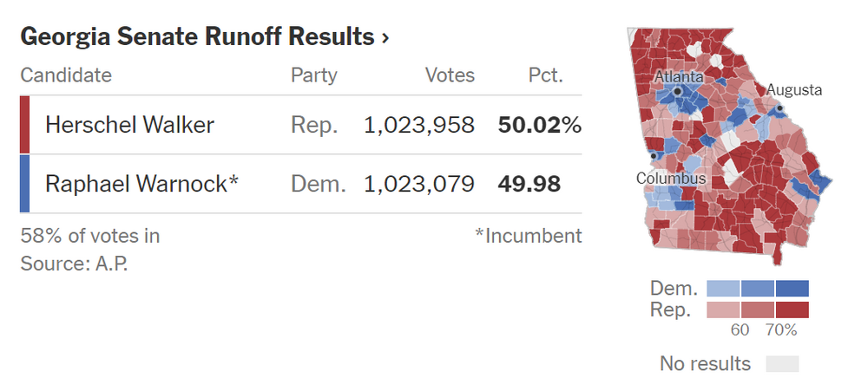The image size is (868, 391).
Task: Open the Georgia Senate Runoff Results link
Action: tap(197, 37)
